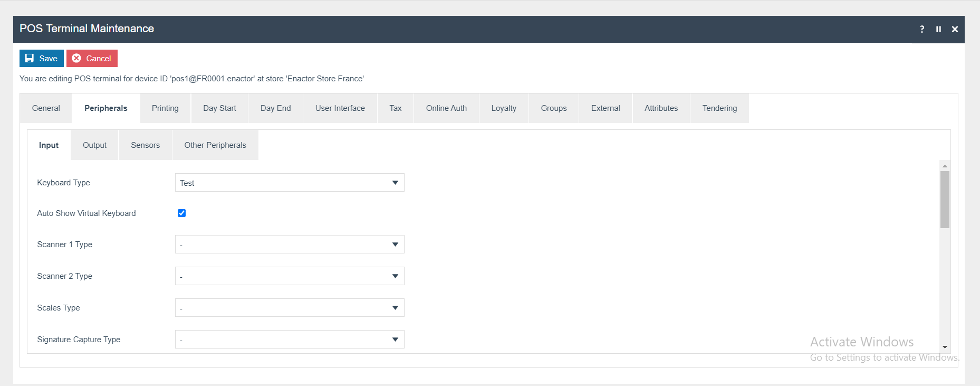Open the Signature Capture Type dropdown
Viewport: 980px width, 386px height.
pos(290,340)
